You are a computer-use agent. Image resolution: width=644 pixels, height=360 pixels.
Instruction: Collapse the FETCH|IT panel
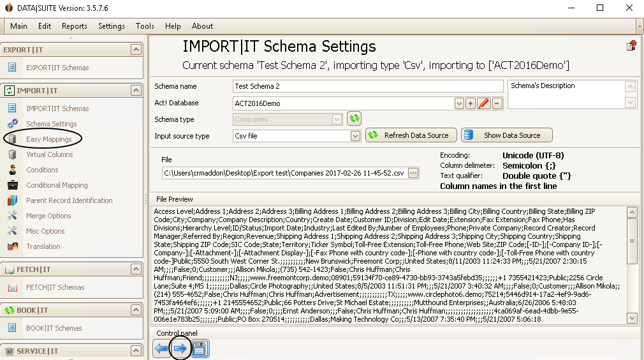(136, 269)
